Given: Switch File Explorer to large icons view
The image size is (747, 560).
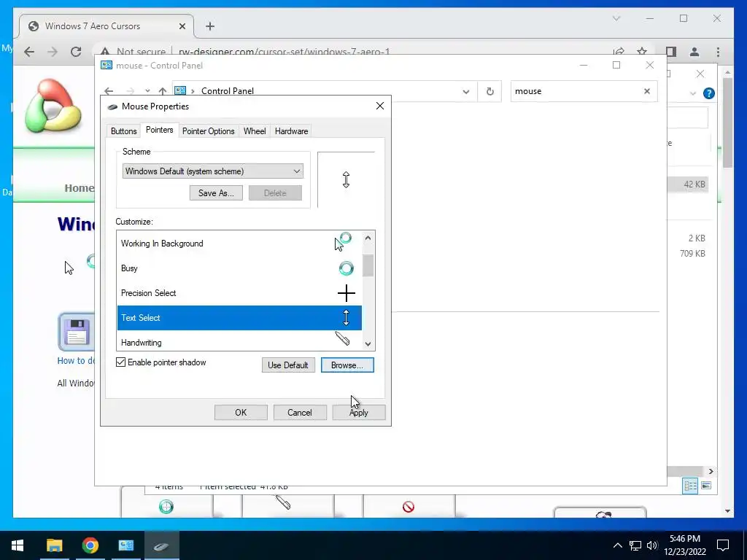Looking at the screenshot, I should point(706,485).
